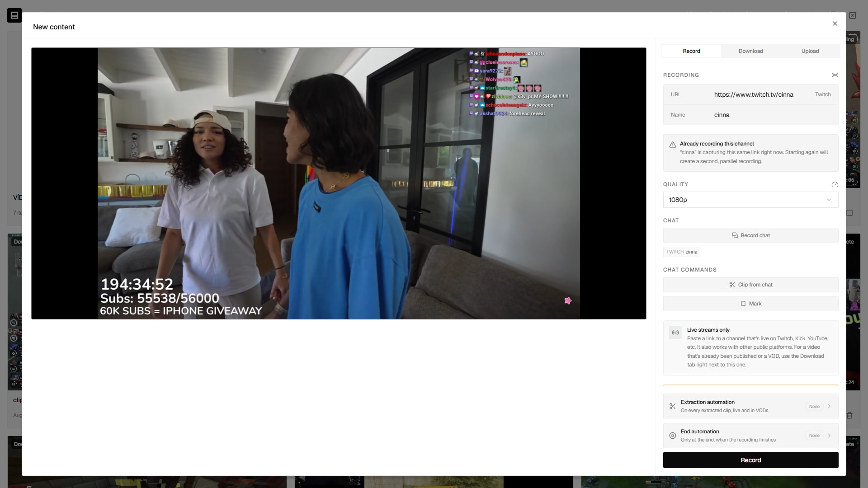Viewport: 868px width, 488px height.
Task: Click the TWITCH cinna chat tag
Action: pos(681,252)
